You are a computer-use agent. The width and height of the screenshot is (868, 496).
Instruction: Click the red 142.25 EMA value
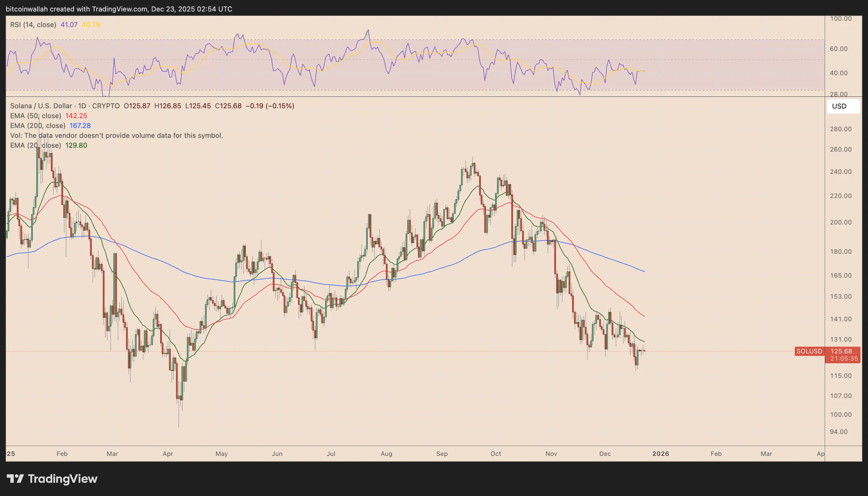(76, 116)
